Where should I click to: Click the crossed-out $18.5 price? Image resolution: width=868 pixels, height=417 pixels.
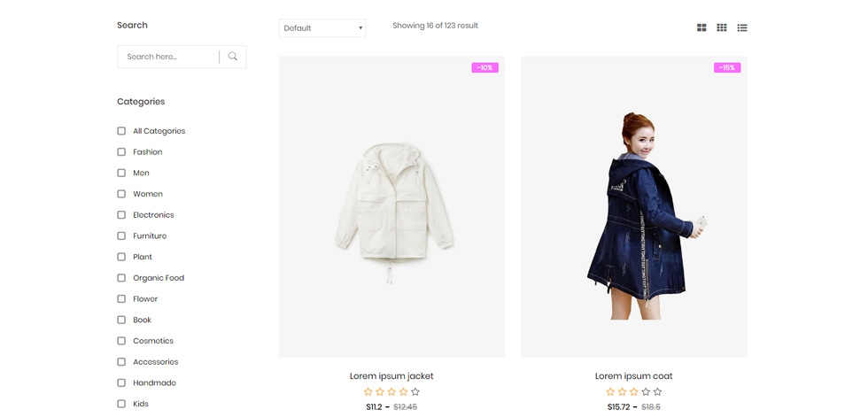(x=651, y=407)
